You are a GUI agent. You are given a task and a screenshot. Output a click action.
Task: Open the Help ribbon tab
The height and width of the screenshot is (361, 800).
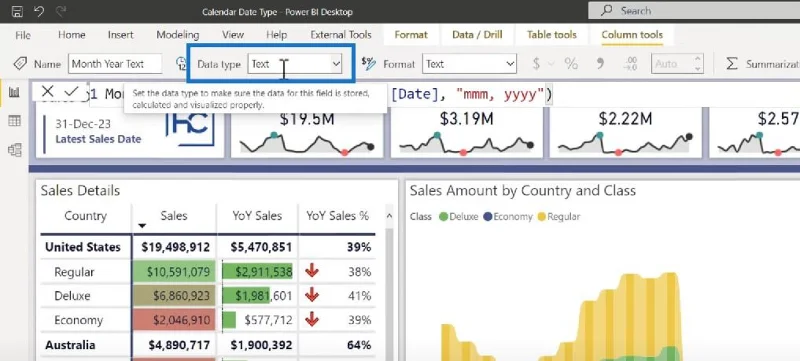277,35
